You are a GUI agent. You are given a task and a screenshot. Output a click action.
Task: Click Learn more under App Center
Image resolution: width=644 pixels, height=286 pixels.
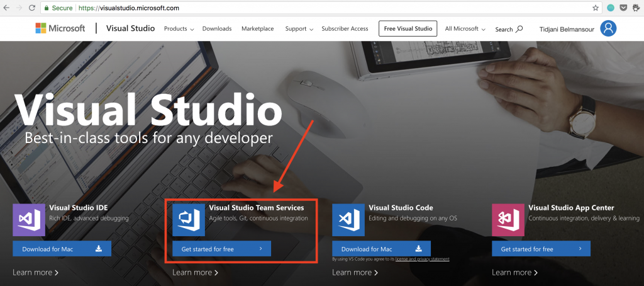[x=514, y=272]
